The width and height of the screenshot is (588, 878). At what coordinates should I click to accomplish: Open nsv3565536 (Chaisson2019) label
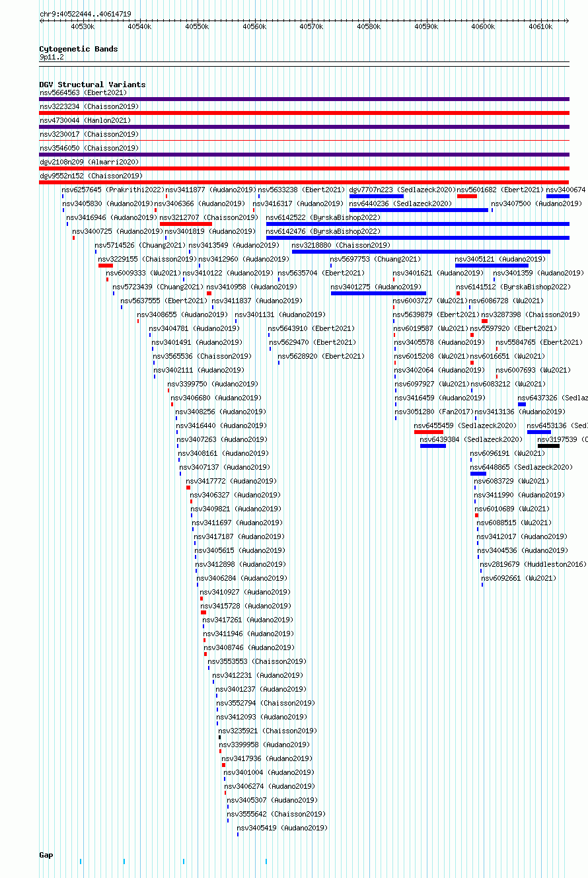[202, 357]
